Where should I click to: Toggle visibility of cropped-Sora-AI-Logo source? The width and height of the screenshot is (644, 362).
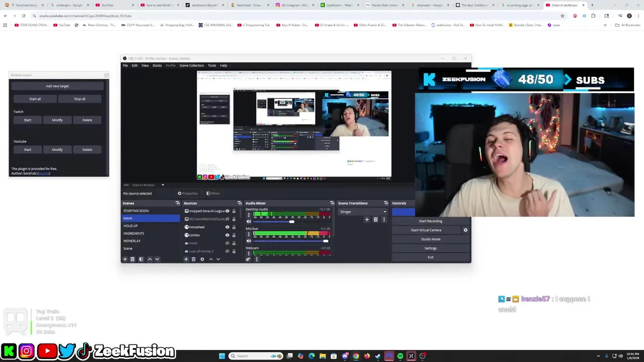[x=227, y=211]
